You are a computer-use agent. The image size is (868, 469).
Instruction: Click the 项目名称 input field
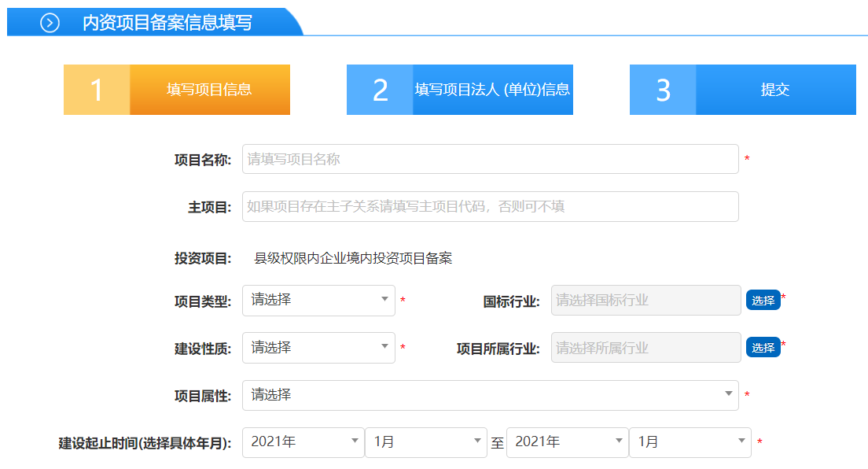click(x=490, y=159)
